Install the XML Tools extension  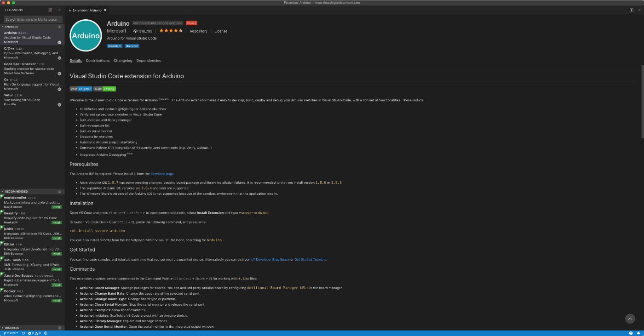pos(57,269)
